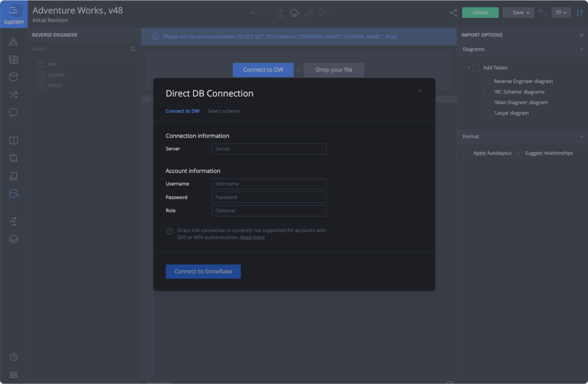
Task: Open the Save dropdown menu
Action: (x=518, y=13)
